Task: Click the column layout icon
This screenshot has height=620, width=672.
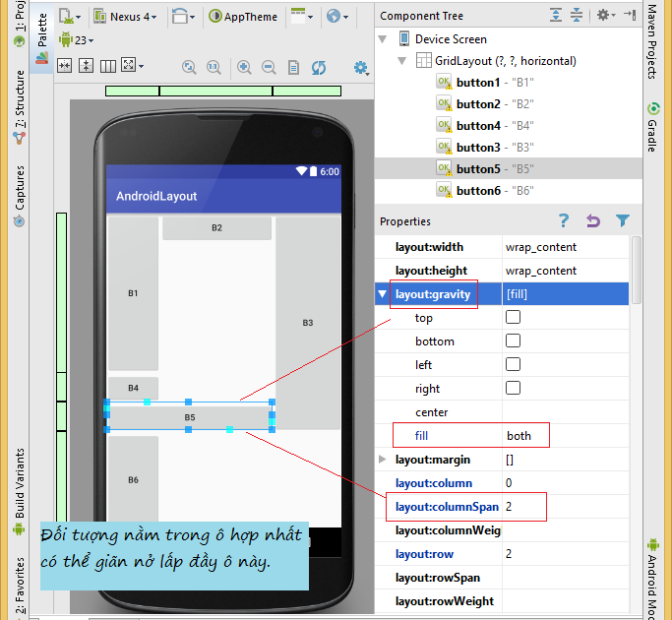Action: click(x=108, y=66)
